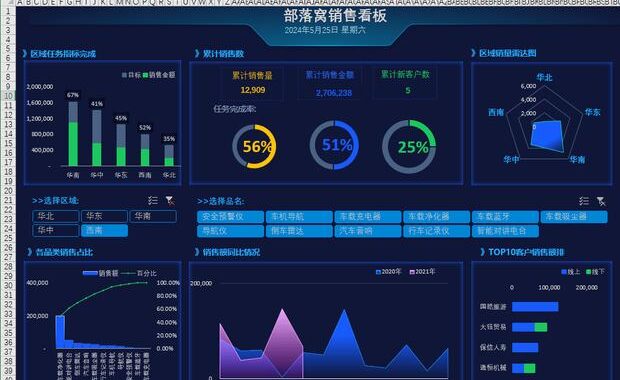
Task: Click the 销售额 legend entry in Pareto chart
Action: tap(100, 273)
